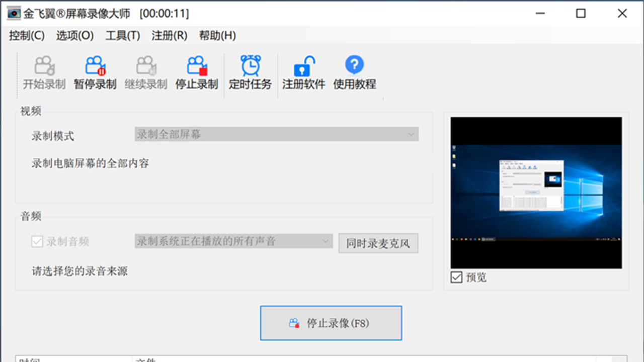This screenshot has width=644, height=362.
Task: Click the 同时录麦克风 button
Action: click(378, 244)
